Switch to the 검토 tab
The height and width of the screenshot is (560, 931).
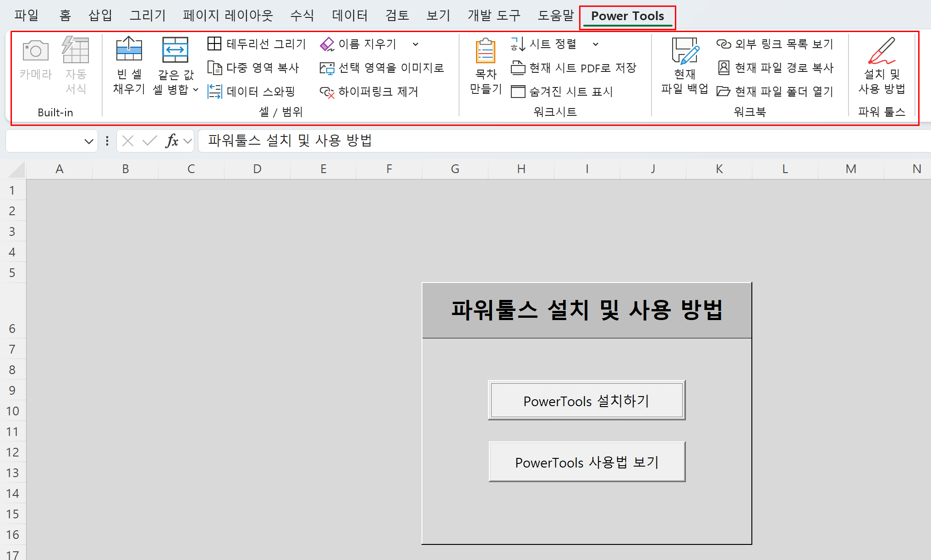[397, 16]
